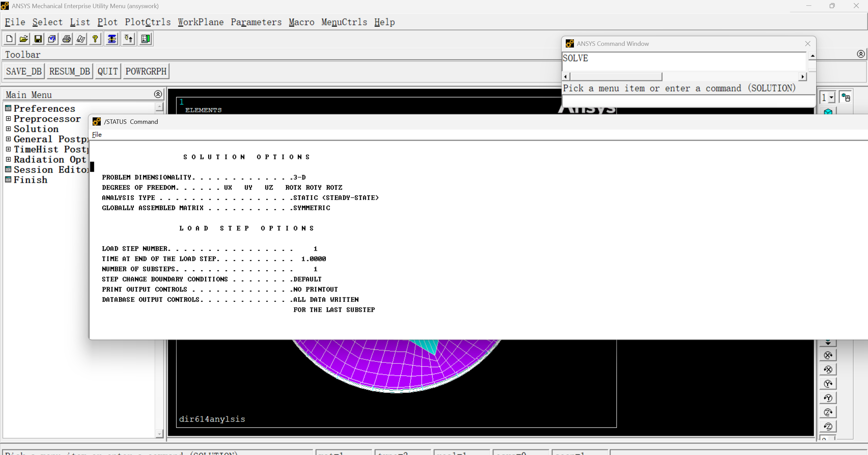Expand the General Postproc tree node

point(8,139)
